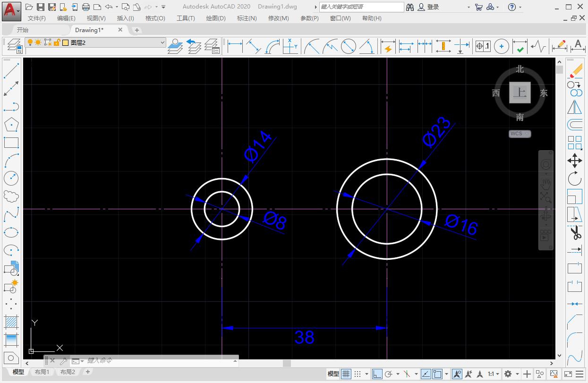Viewport: 588px width, 383px height.
Task: Open the 格式(O) menu
Action: pyautogui.click(x=155, y=18)
